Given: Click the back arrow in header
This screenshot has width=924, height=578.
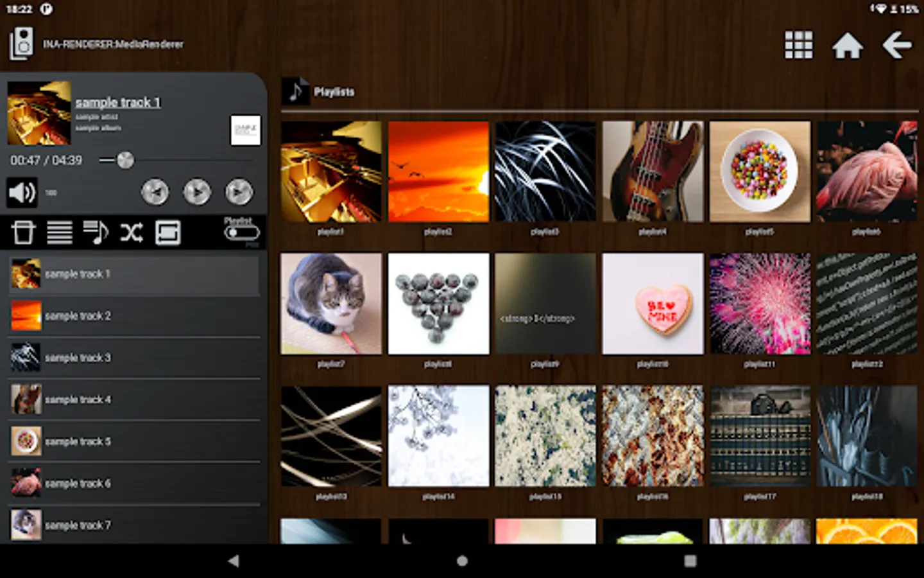Looking at the screenshot, I should tap(896, 45).
